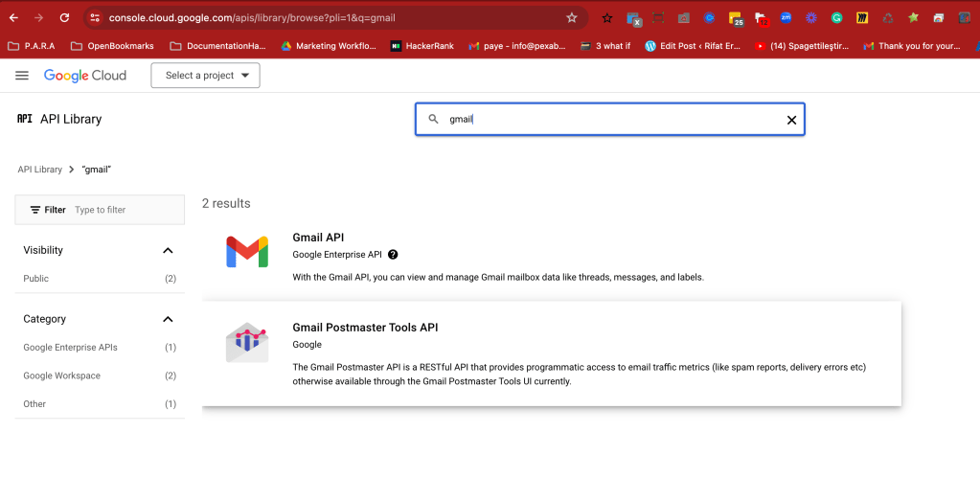Click the Filter list icon

[x=35, y=210]
